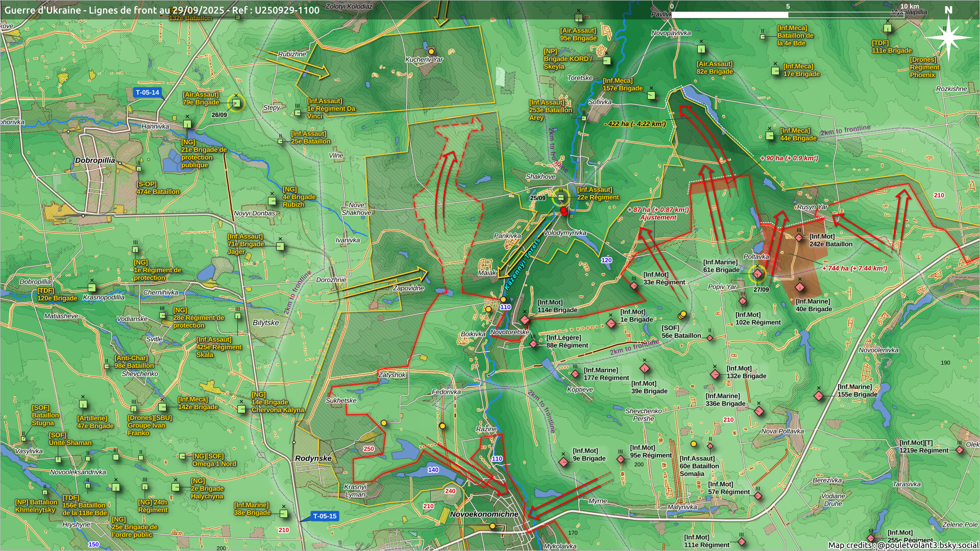Click the Kucheriv Yar yellow town dot
Screen dimensions: 980x551
click(431, 52)
